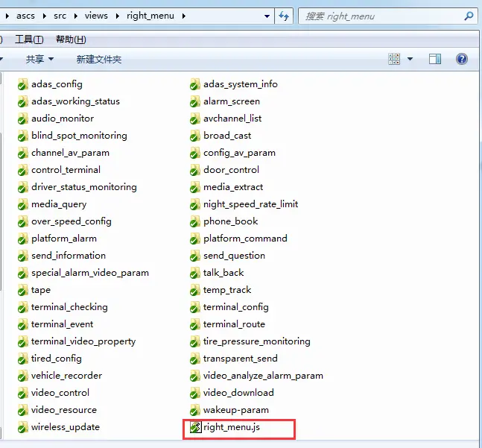
Task: Select over_speed_config folder name
Action: 72,221
